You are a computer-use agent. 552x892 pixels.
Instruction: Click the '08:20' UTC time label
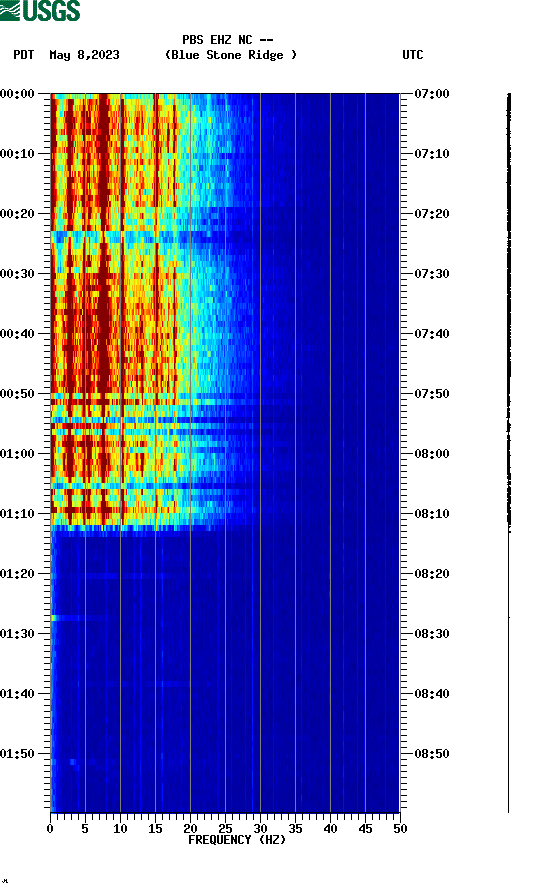click(432, 573)
